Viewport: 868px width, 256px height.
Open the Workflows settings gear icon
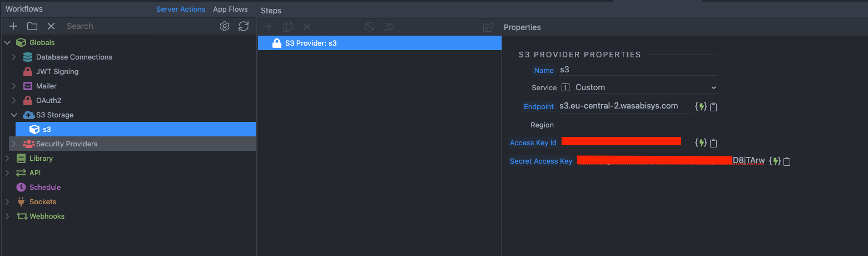pyautogui.click(x=225, y=26)
